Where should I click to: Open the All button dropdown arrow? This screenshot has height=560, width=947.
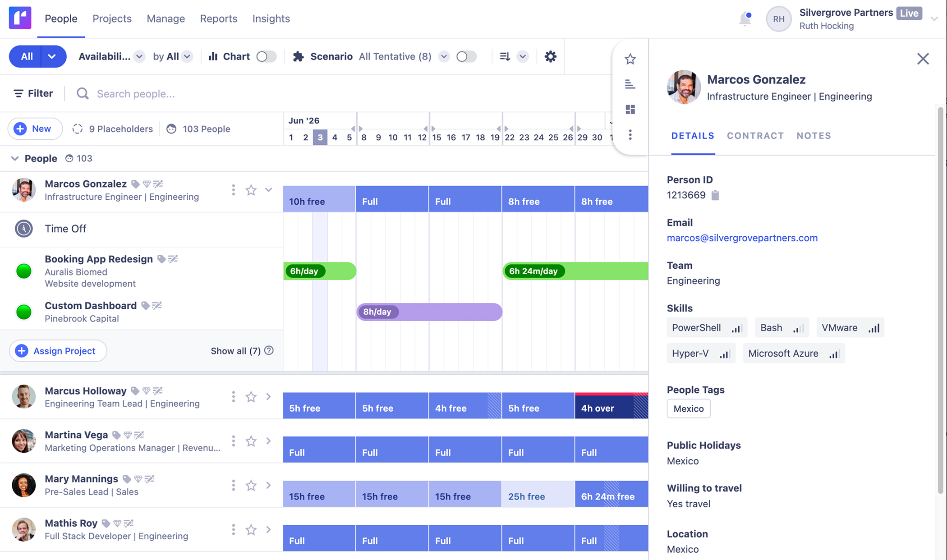pyautogui.click(x=52, y=56)
